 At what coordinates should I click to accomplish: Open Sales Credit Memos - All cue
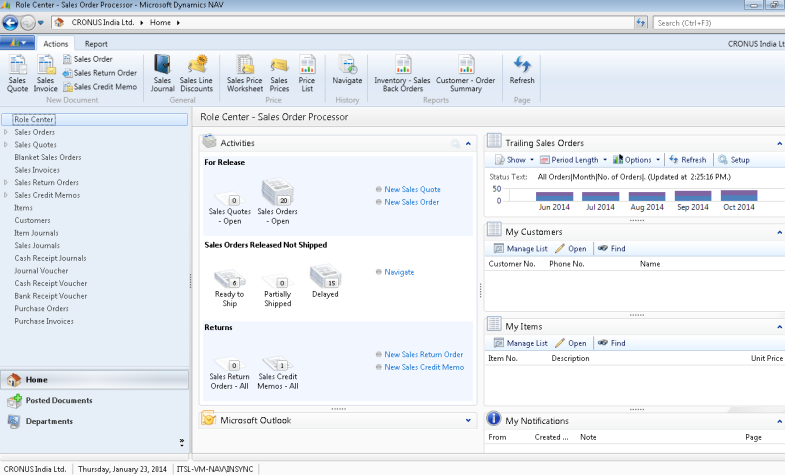click(x=278, y=373)
